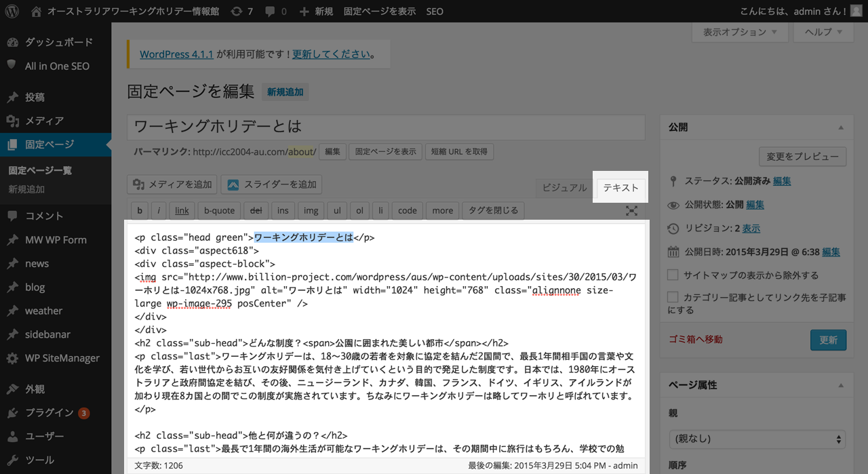Click the b-quote quicktag button
This screenshot has height=474, width=868.
tap(219, 210)
